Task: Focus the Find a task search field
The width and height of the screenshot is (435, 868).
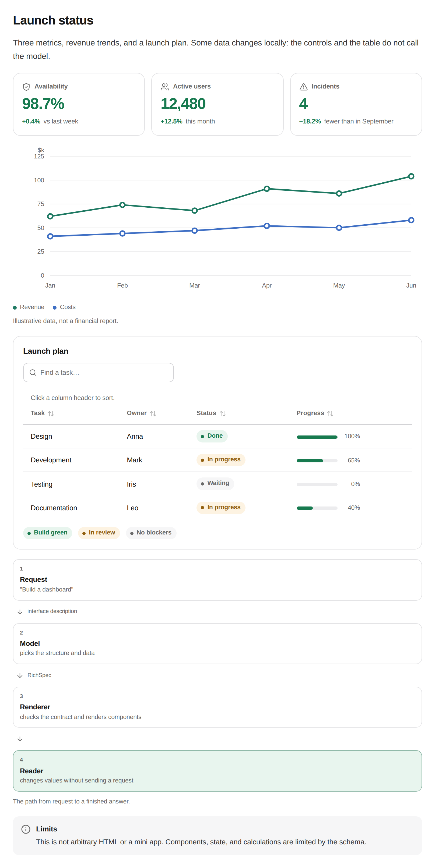Action: tap(99, 372)
